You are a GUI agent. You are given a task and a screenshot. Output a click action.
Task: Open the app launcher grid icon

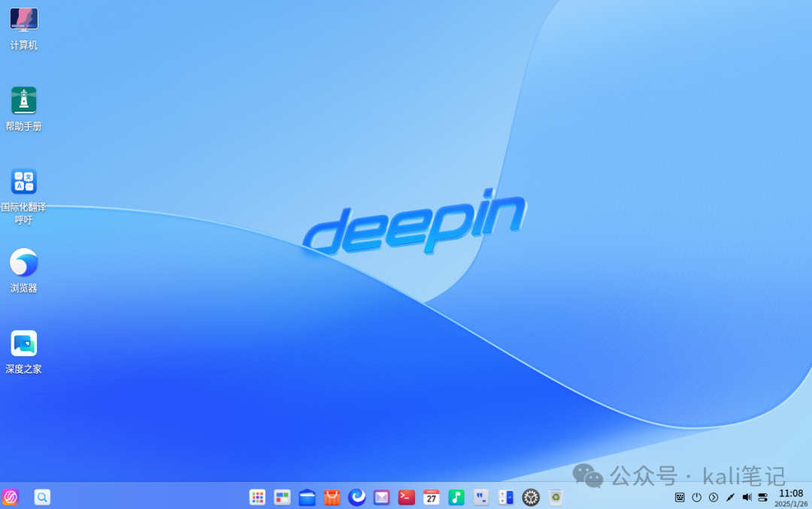257,497
